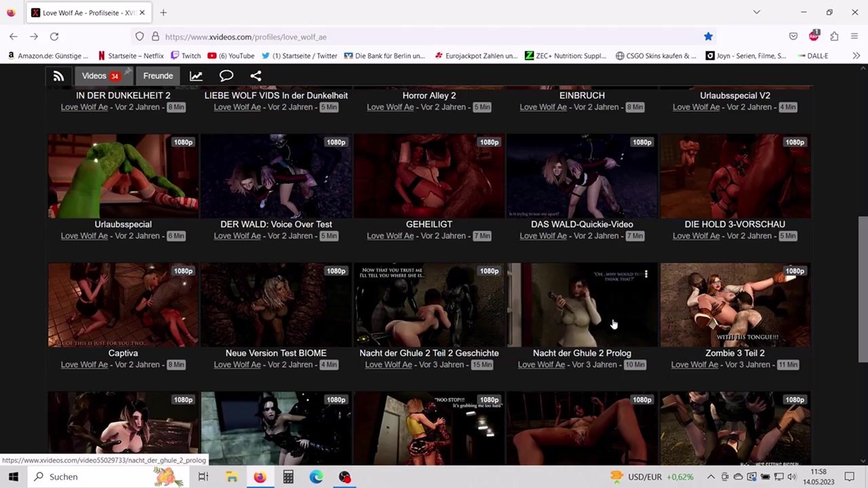Show hidden system tray icons
The height and width of the screenshot is (488, 868).
(711, 476)
